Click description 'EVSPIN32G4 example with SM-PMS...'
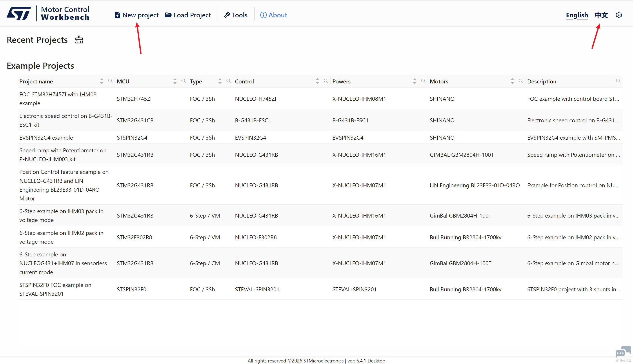633x364 pixels. pos(574,137)
